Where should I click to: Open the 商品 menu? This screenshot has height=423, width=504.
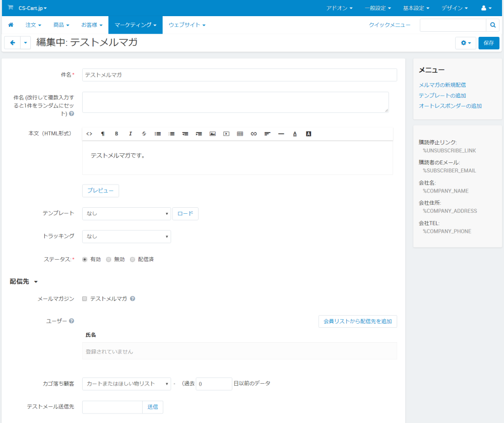[x=61, y=25]
